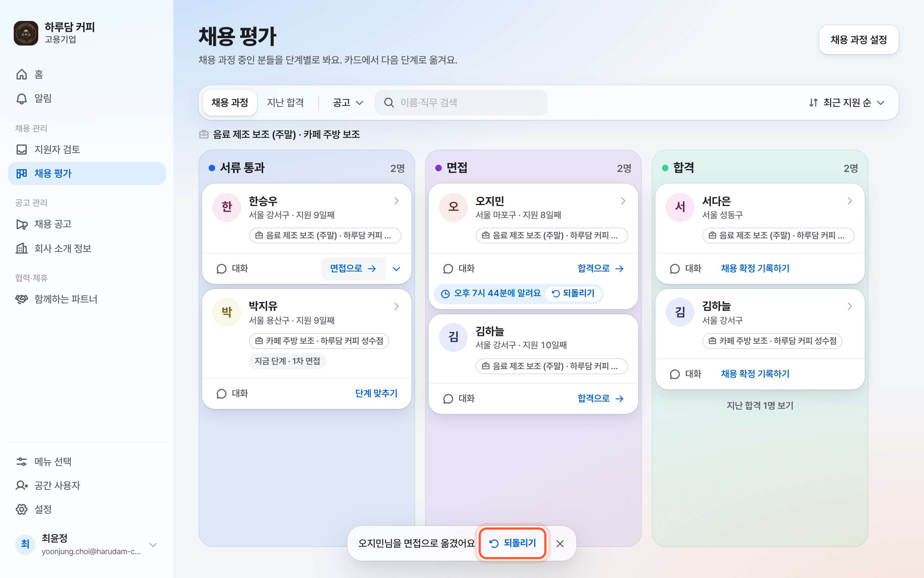Open 함께하는 파트너
Image resolution: width=924 pixels, height=578 pixels.
(x=87, y=299)
